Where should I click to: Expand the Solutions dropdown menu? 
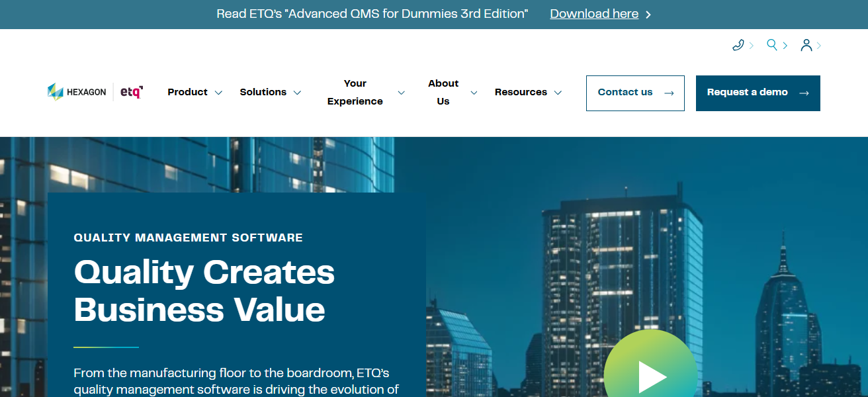point(298,93)
